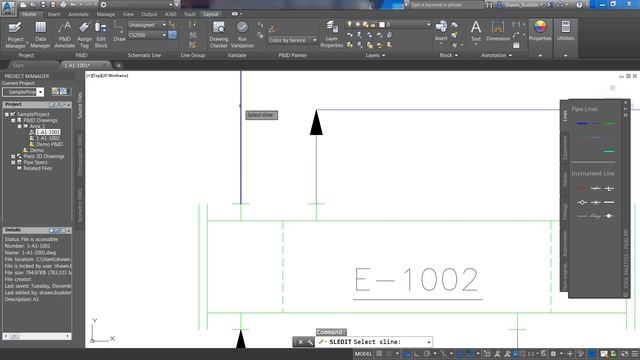Click the command line customize wrench icon

coord(310,342)
